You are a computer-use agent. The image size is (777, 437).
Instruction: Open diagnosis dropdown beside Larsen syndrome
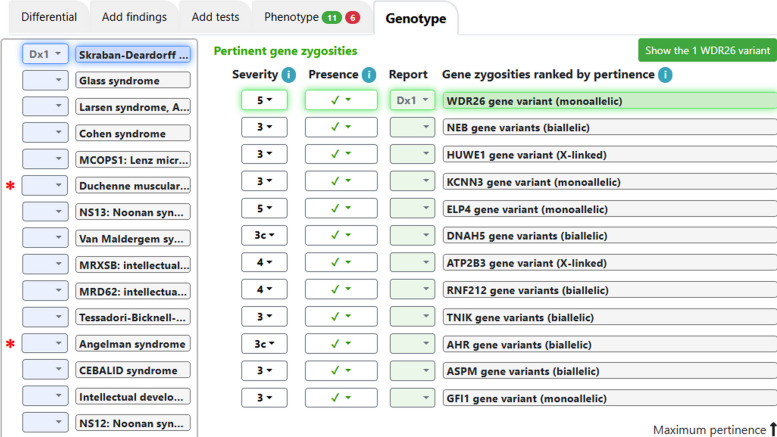tap(45, 106)
